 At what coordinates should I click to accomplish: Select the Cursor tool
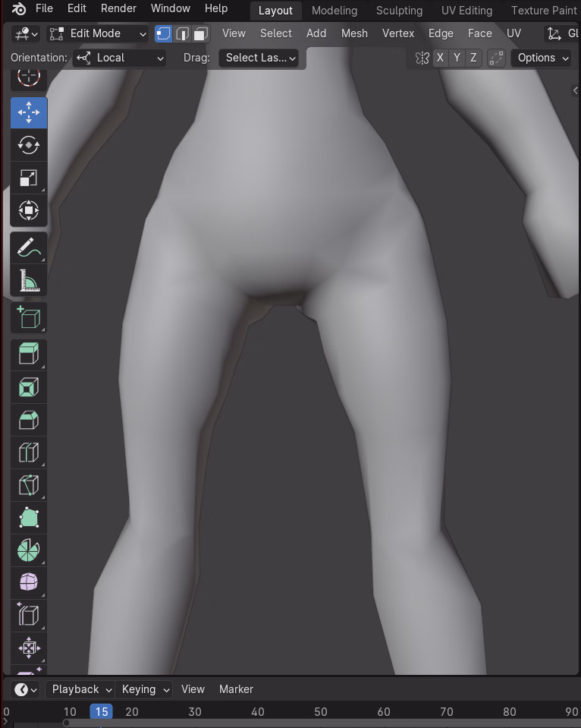[29, 79]
